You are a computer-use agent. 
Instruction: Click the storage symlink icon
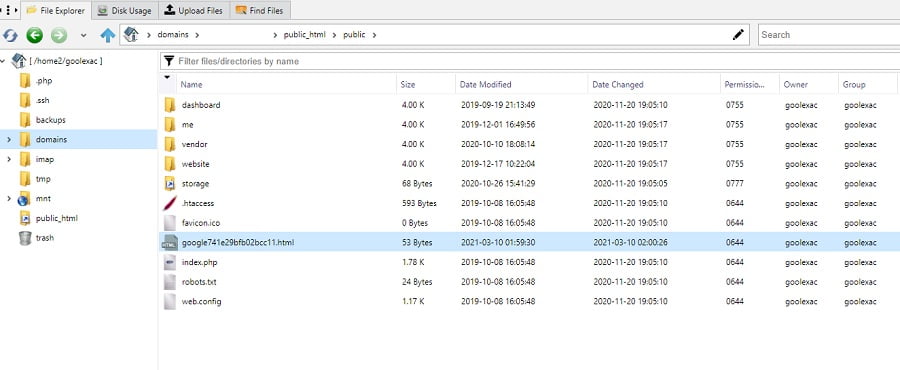tap(169, 184)
